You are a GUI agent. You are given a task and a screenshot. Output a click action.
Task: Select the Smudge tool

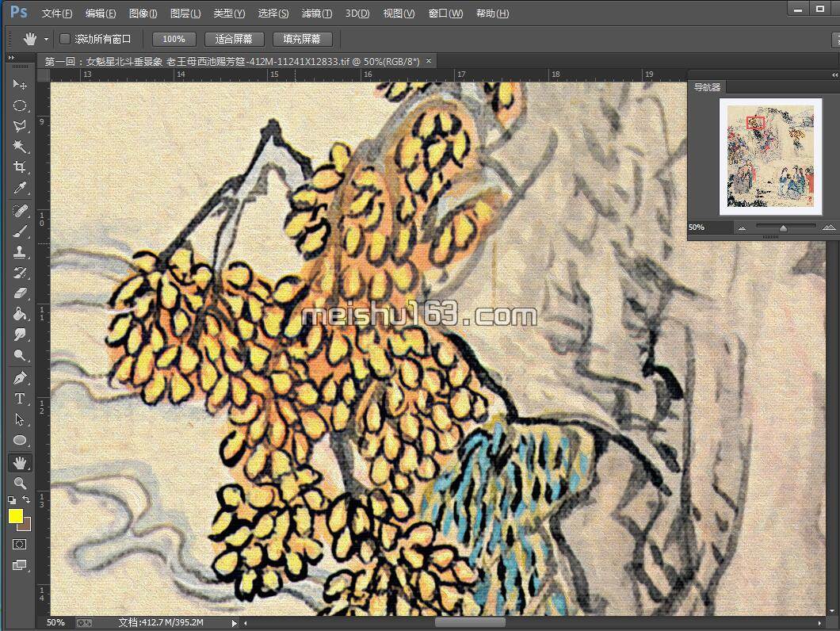click(x=20, y=335)
